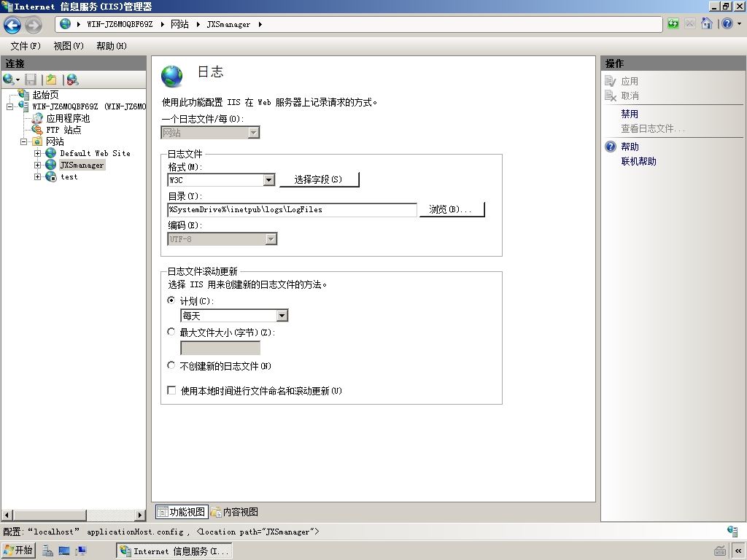The width and height of the screenshot is (747, 560).
Task: Open the 文件(F) menu
Action: click(x=26, y=46)
